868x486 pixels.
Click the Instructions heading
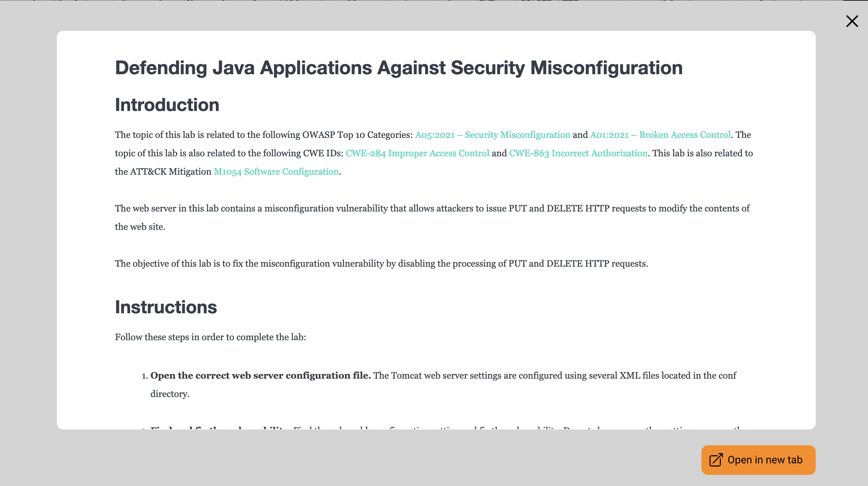pos(166,307)
